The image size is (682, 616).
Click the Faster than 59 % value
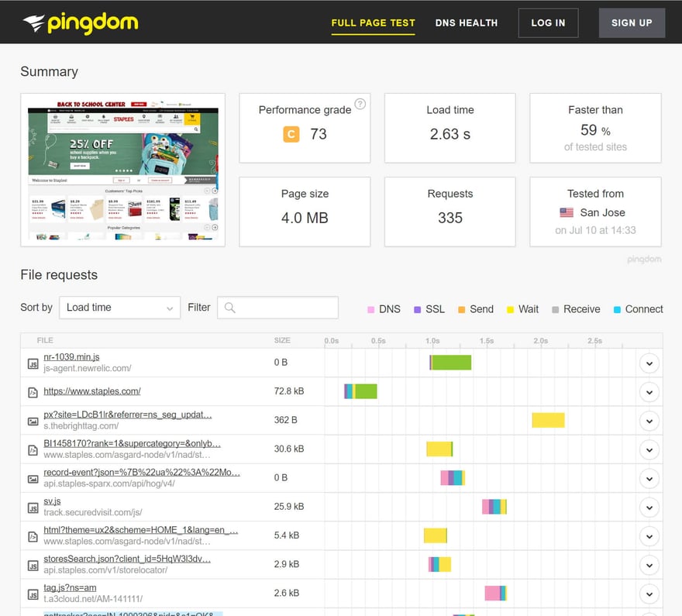595,130
